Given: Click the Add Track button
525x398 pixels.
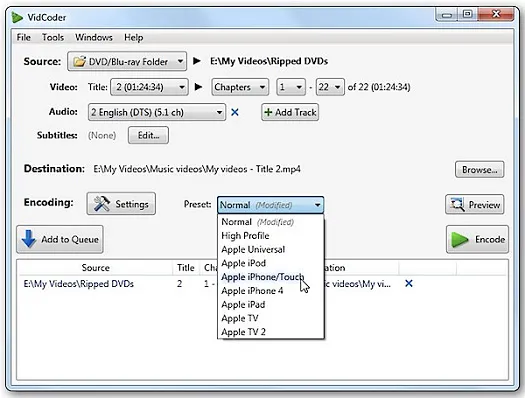Looking at the screenshot, I should click(290, 112).
